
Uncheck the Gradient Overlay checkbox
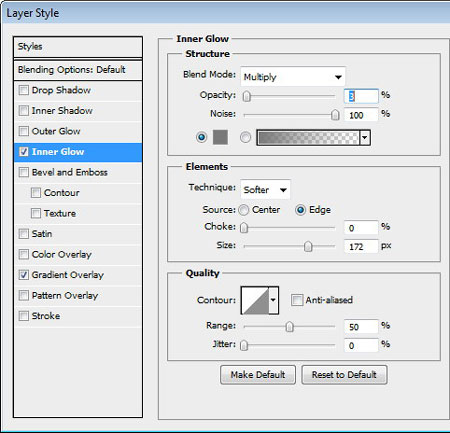24,275
